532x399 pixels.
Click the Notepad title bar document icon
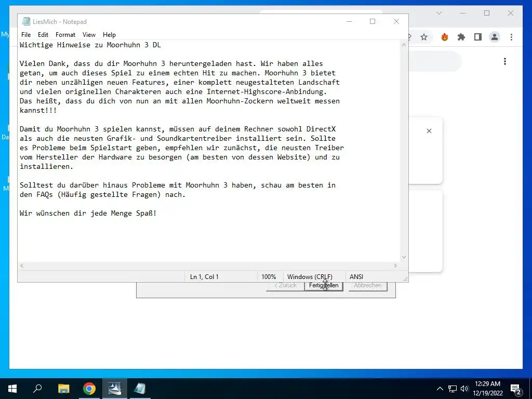point(26,21)
